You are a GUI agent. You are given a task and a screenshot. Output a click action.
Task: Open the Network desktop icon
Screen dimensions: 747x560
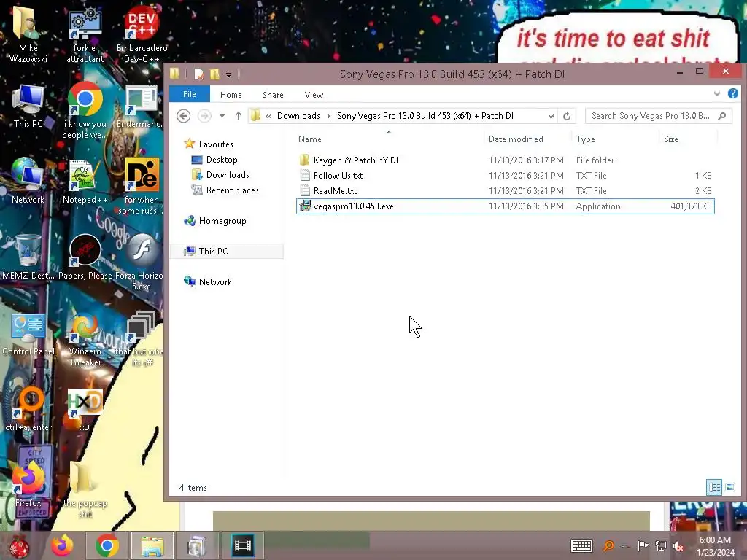coord(28,181)
